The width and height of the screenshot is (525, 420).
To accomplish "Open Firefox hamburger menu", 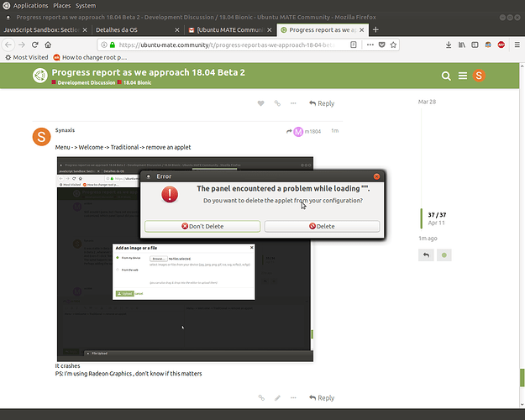I will pos(517,45).
